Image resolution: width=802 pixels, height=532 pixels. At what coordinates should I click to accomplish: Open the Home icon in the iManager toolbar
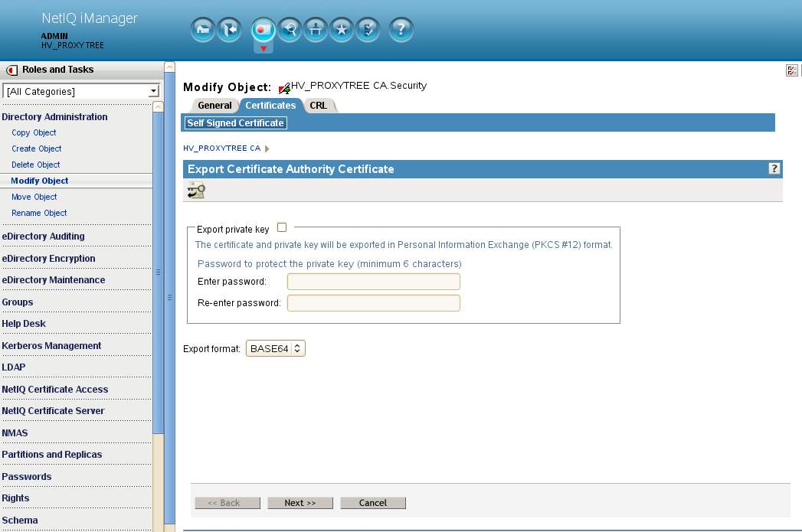(x=203, y=30)
